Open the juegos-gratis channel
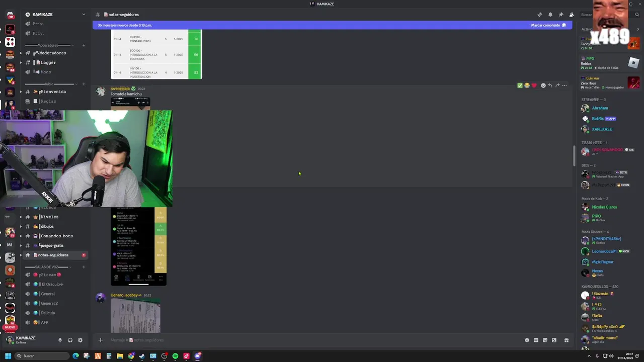 click(55, 246)
